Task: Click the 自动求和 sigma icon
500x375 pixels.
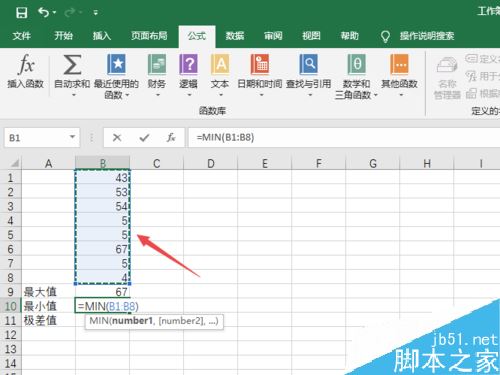Action: [x=72, y=64]
